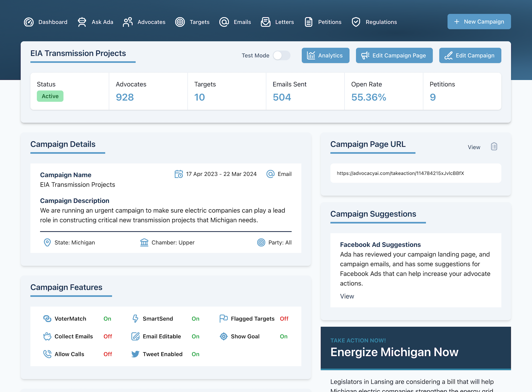532x392 pixels.
Task: View the Facebook Ad Suggestions
Action: pos(347,296)
